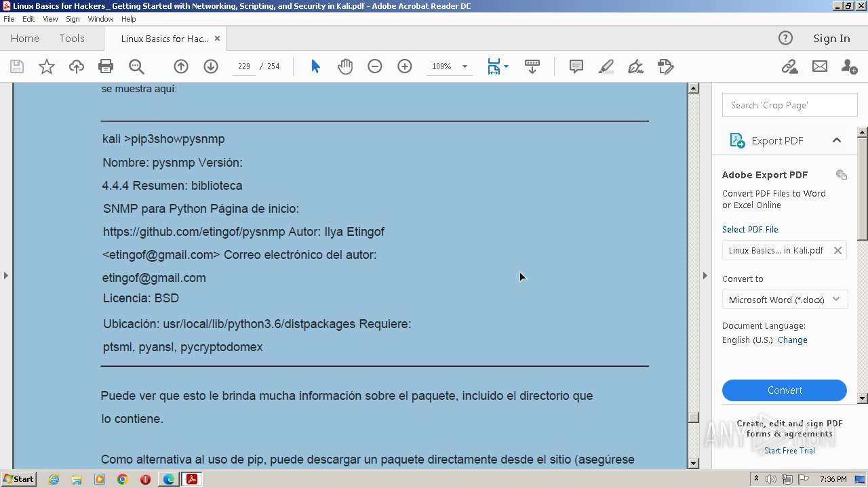868x488 pixels.
Task: Open the Window menu
Action: click(x=100, y=19)
